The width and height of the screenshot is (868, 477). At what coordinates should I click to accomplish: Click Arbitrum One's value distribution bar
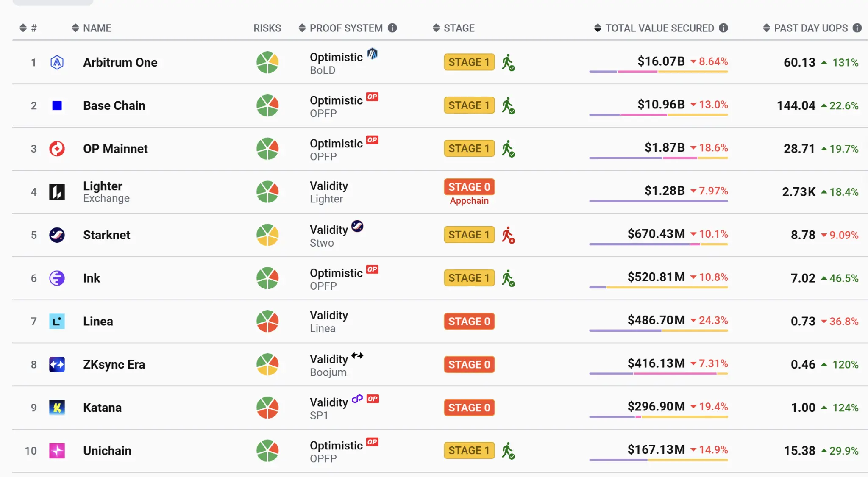click(x=658, y=72)
